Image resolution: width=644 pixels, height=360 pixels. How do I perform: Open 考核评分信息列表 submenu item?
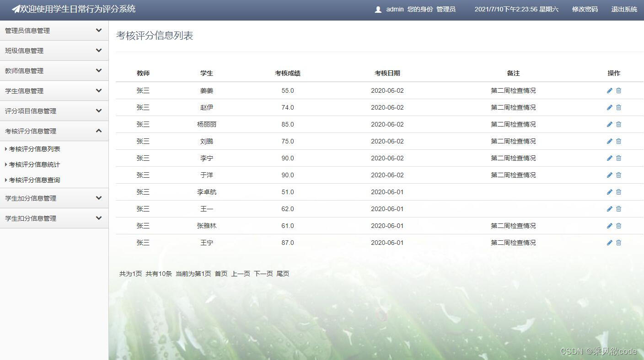pyautogui.click(x=35, y=149)
